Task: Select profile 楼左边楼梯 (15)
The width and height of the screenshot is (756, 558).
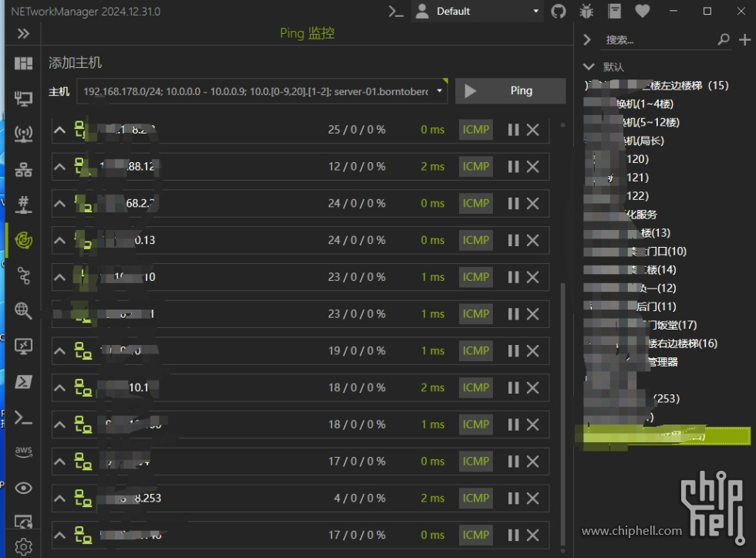Action: [656, 86]
